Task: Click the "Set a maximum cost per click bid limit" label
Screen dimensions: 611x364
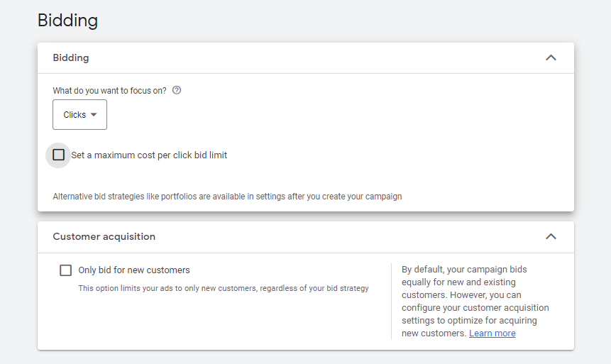Action: coord(149,155)
